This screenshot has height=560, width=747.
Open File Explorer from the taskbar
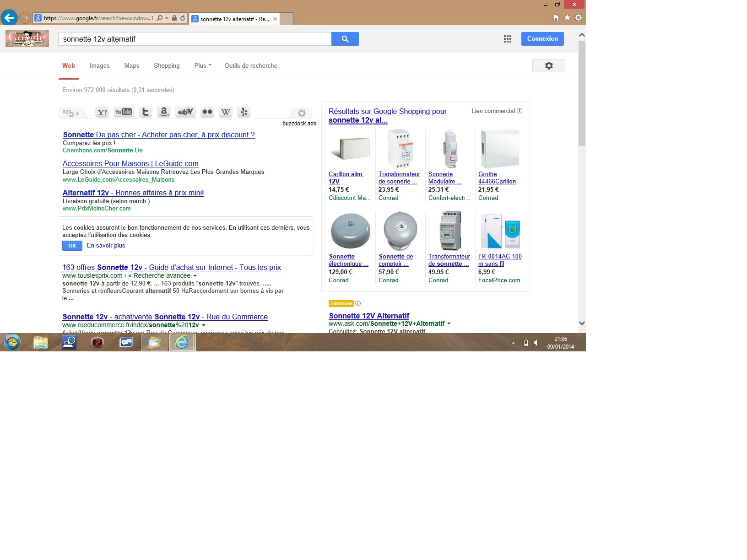[41, 342]
